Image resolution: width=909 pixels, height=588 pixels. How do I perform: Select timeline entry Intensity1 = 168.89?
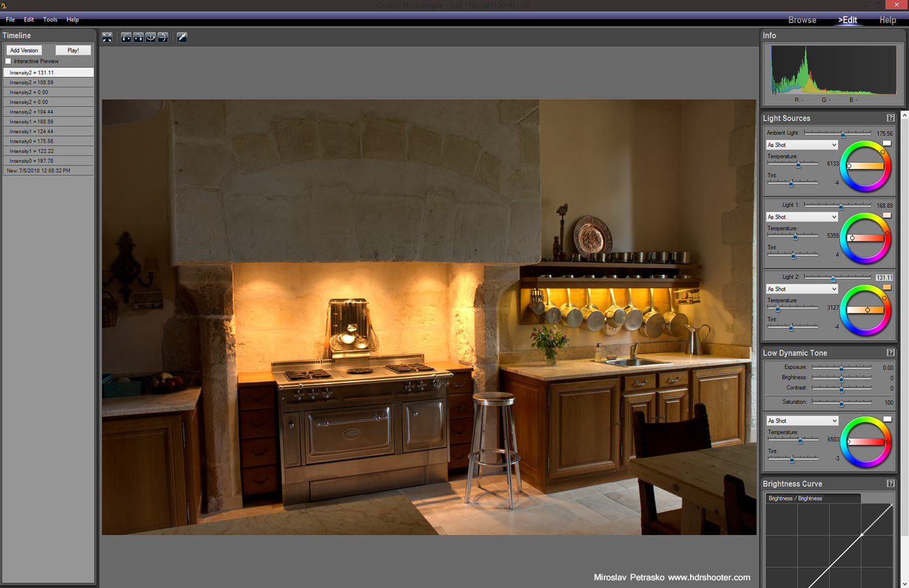tap(48, 122)
